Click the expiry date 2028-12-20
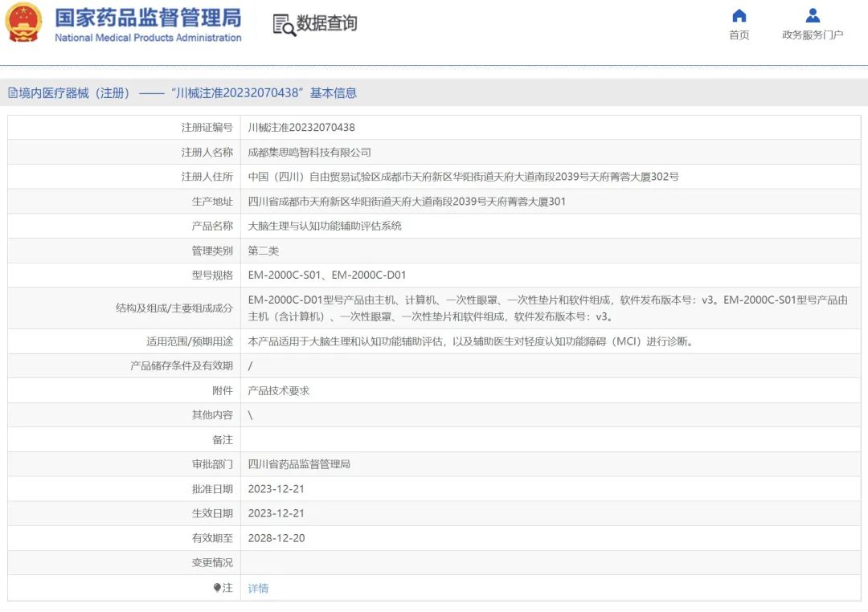This screenshot has height=612, width=868. [x=276, y=538]
